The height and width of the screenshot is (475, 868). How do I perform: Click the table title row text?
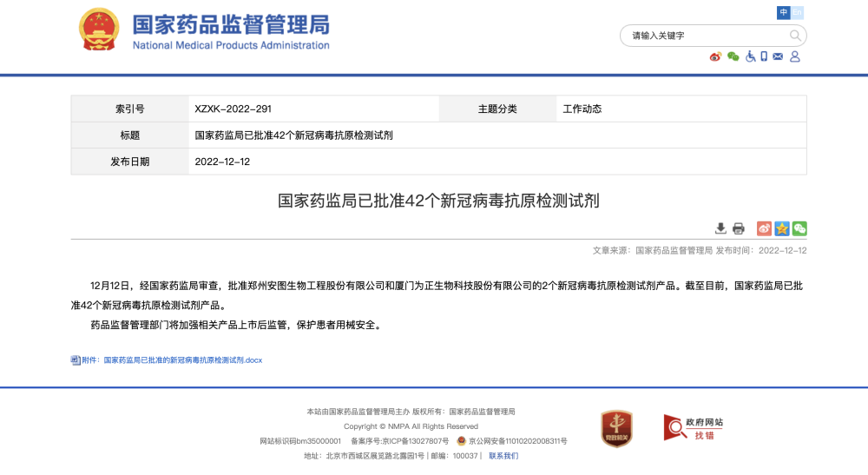(x=293, y=135)
